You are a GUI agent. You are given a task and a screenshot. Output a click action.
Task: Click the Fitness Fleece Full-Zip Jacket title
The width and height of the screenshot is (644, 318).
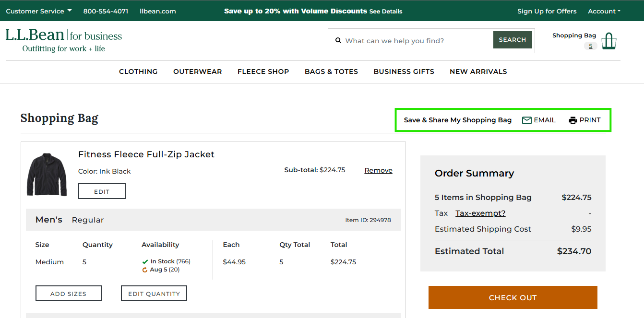146,154
